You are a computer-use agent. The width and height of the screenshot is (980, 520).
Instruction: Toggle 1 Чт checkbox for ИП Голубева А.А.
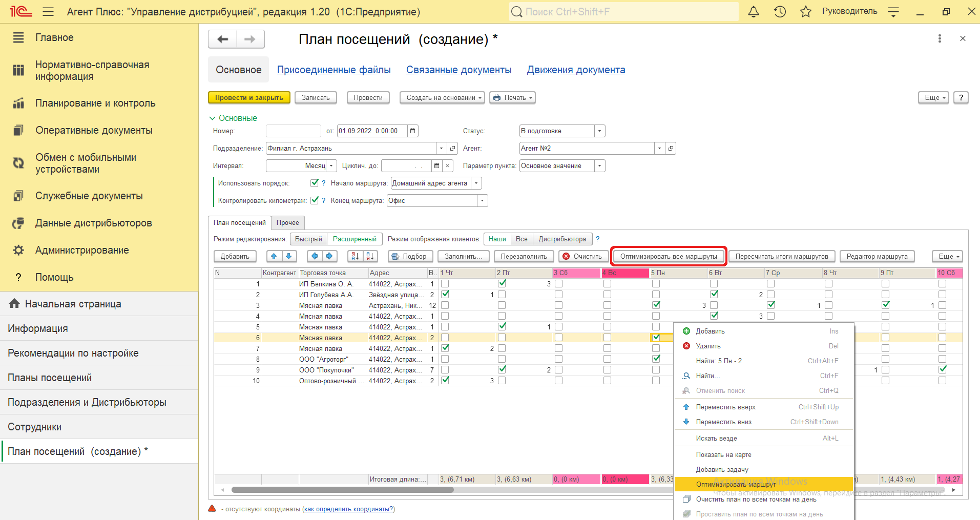pyautogui.click(x=445, y=294)
